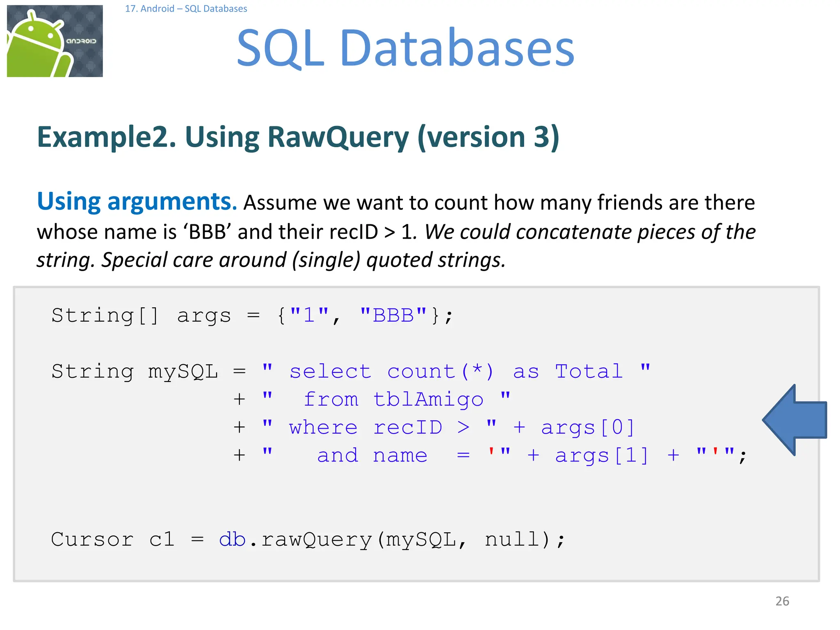Click the italic 'We could concatenate pieces of the' text
The width and height of the screenshot is (840, 630).
click(x=590, y=232)
